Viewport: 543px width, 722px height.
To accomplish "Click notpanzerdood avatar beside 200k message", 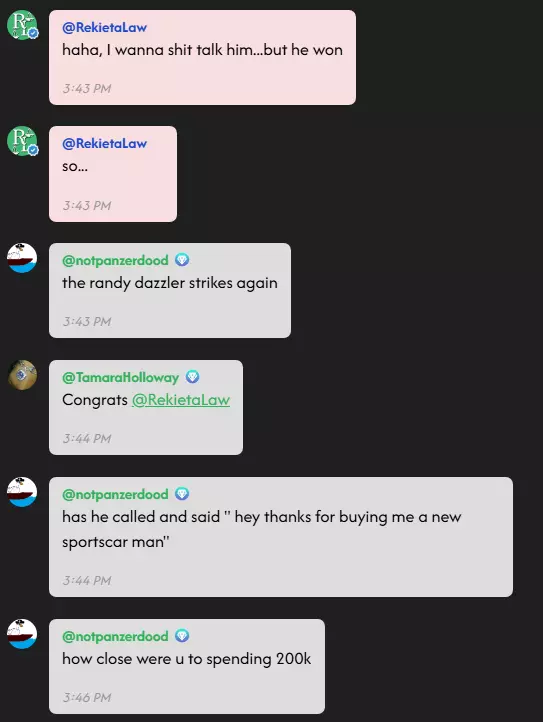I will tap(22, 634).
